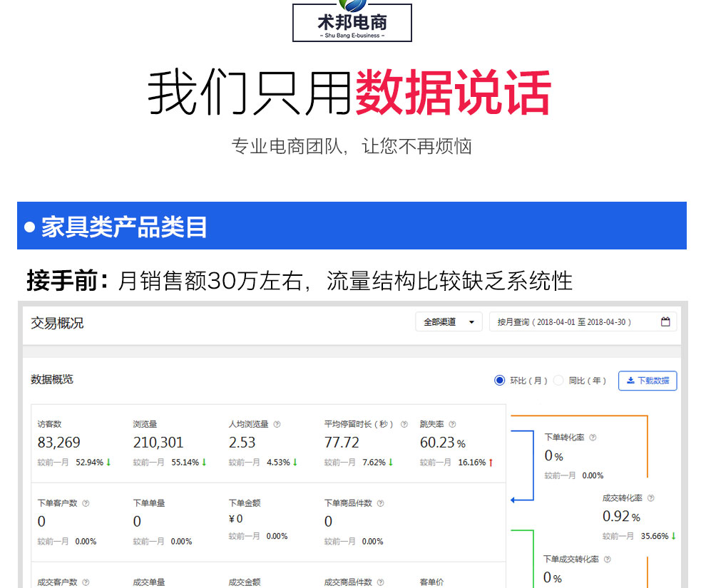
Task: Click the bounce rate value 60.23%
Action: pos(443,443)
